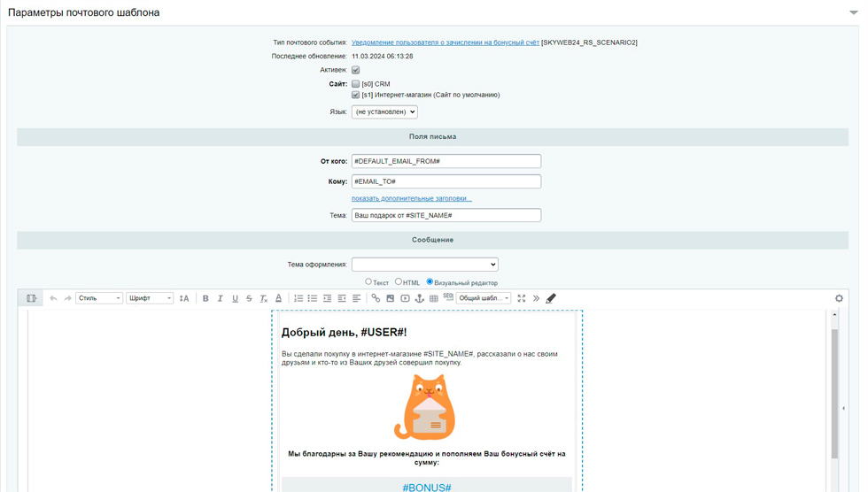Click the underline text icon
This screenshot has width=868, height=492.
pyautogui.click(x=235, y=299)
